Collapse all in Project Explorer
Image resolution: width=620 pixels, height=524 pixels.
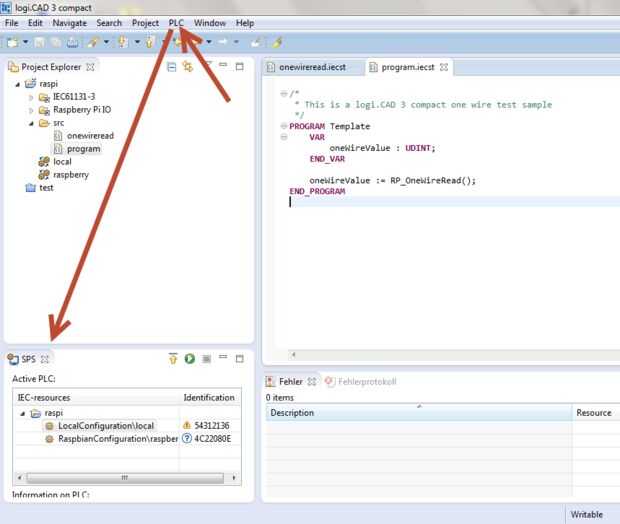[x=172, y=67]
